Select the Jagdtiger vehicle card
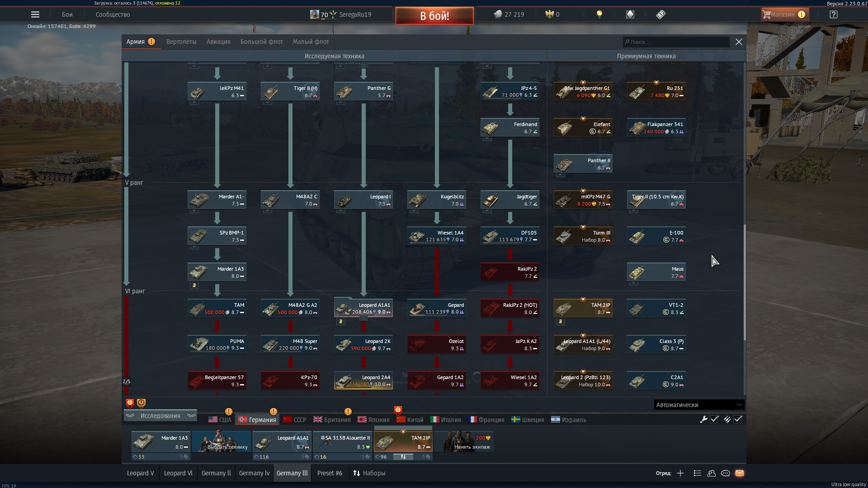This screenshot has width=868, height=488. (510, 200)
